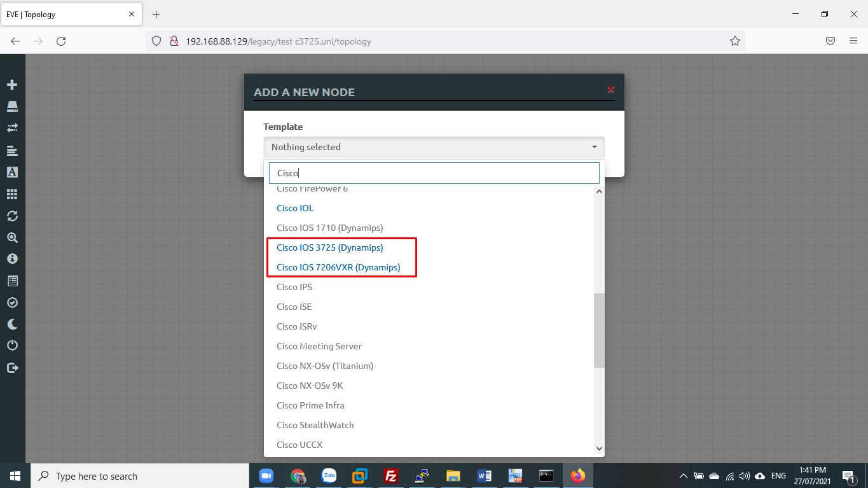The height and width of the screenshot is (488, 868).
Task: Show hidden system tray icons
Action: [x=684, y=476]
